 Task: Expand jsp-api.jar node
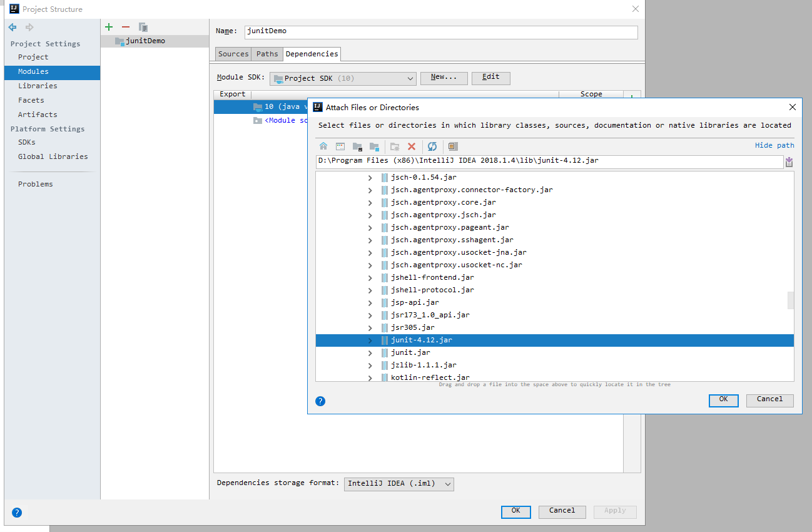[370, 303]
